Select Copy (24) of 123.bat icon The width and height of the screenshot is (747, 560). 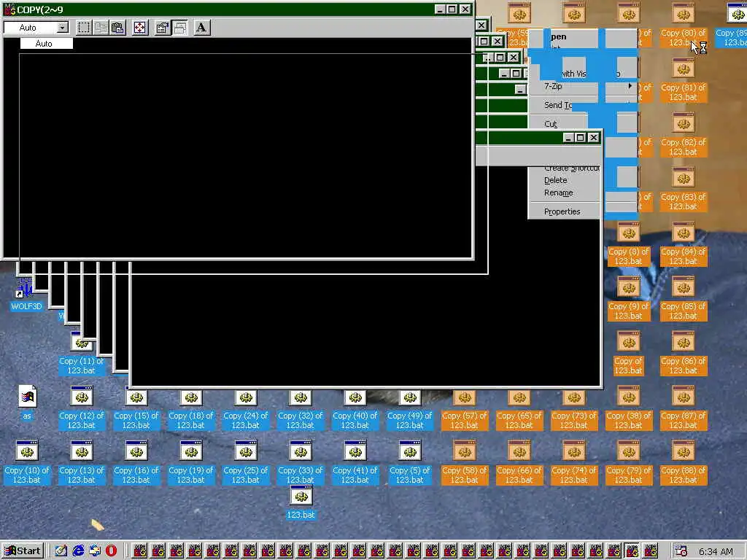click(246, 411)
